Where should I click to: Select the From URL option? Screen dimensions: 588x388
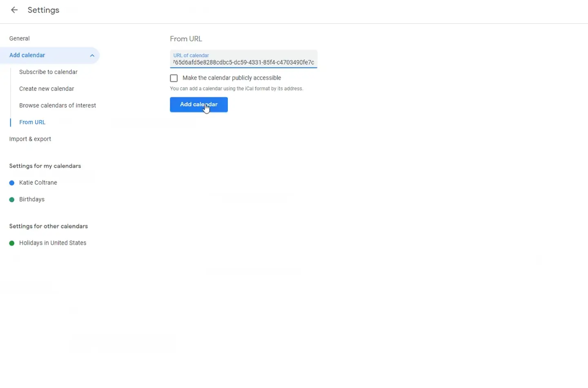point(32,122)
